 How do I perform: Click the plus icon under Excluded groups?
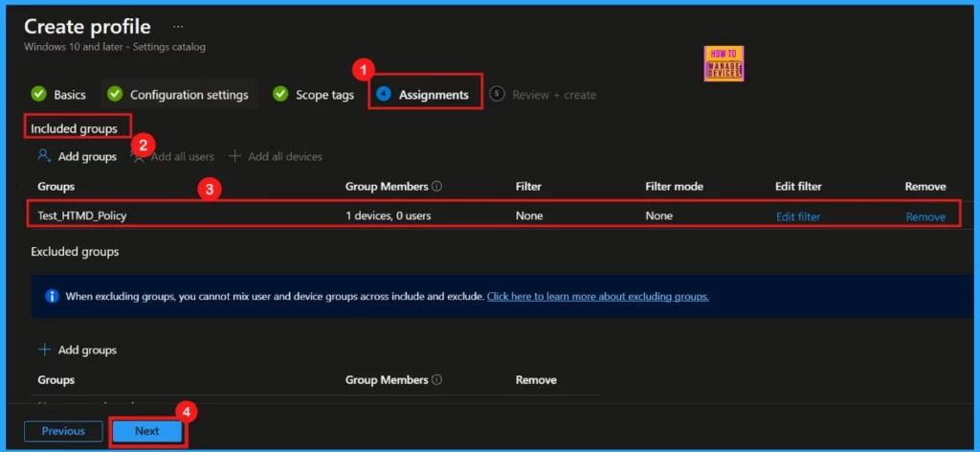44,350
